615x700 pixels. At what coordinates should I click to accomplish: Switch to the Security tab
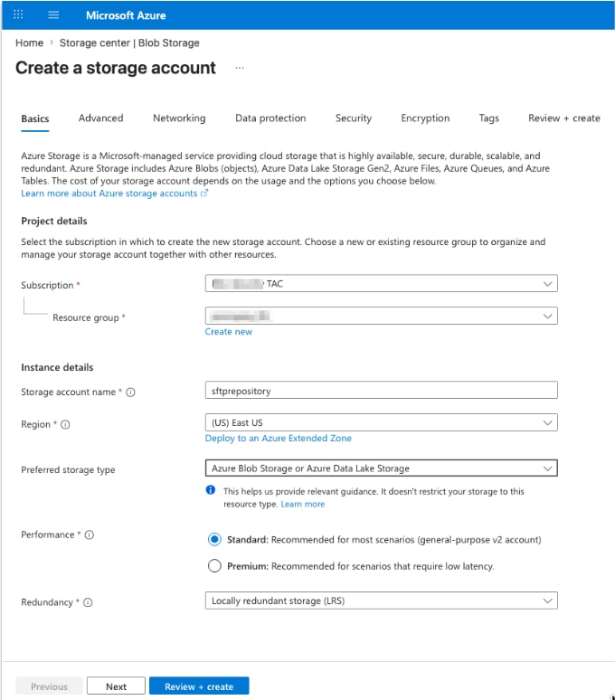pos(354,118)
